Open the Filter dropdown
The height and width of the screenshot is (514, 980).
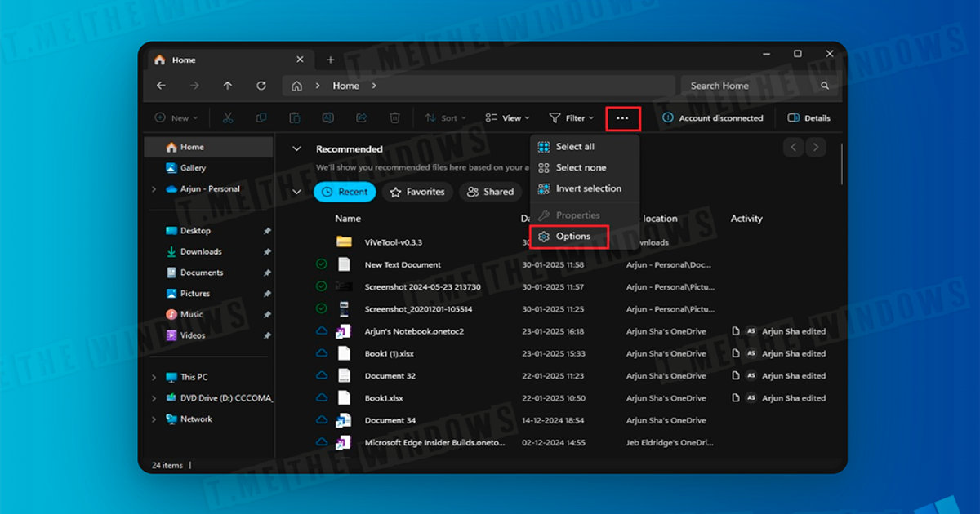572,118
